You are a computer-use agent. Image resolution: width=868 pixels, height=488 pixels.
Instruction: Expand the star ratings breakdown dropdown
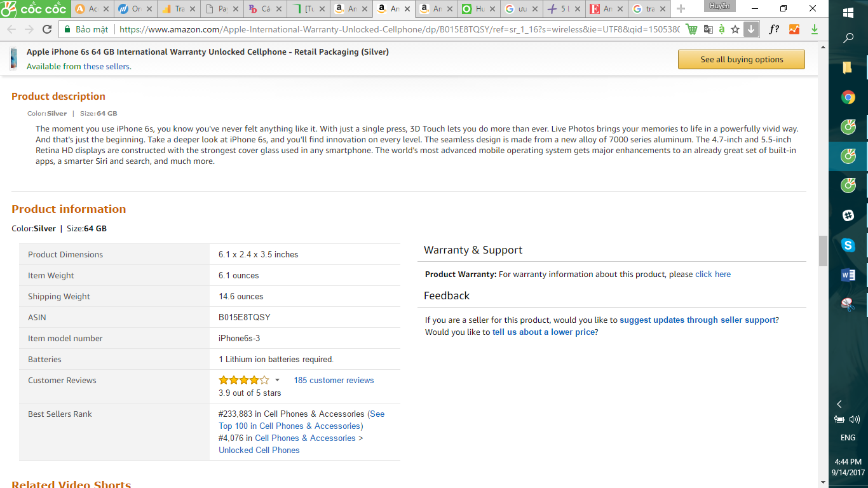(277, 380)
